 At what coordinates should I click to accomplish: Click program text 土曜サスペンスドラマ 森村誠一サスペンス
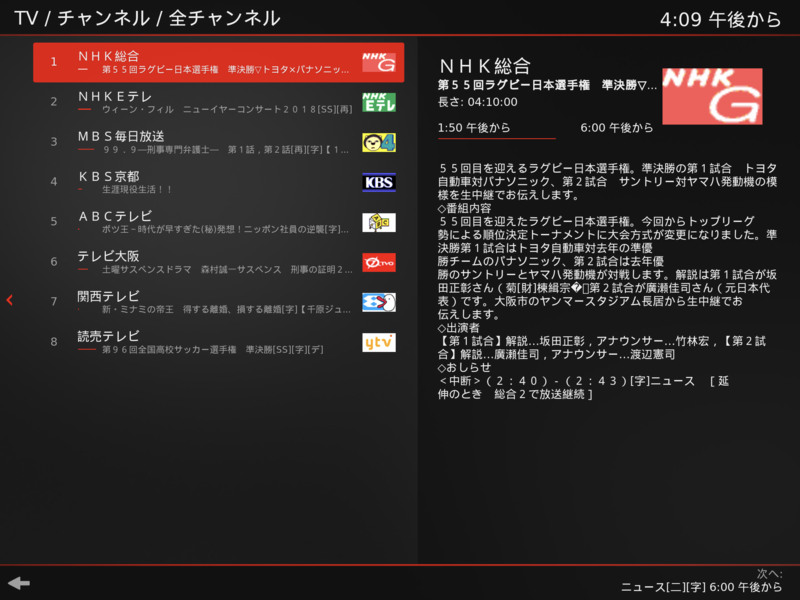(192, 269)
